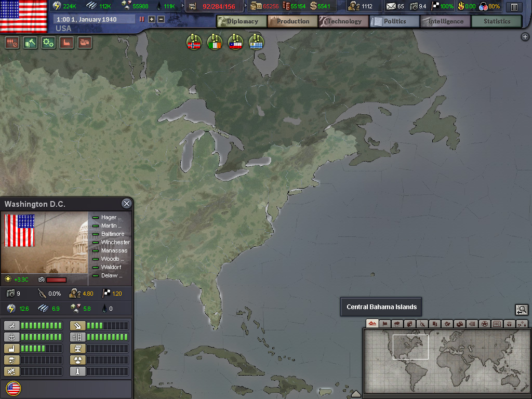Image resolution: width=532 pixels, height=399 pixels.
Task: Click the naval base anchor icon
Action: [11, 337]
